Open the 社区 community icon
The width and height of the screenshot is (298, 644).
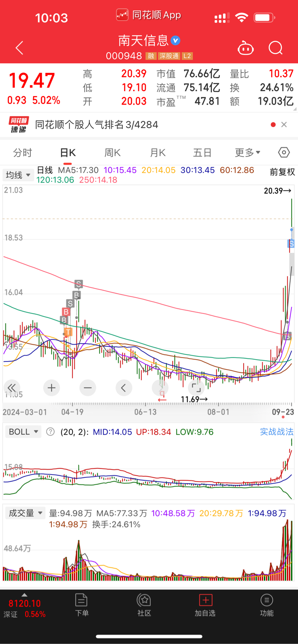pyautogui.click(x=144, y=605)
